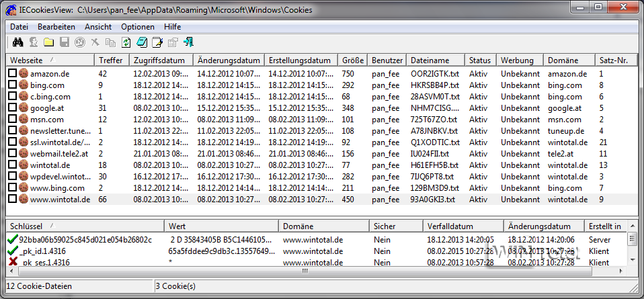Screen dimensions: 644x299
Task: Toggle checkbox for webmail.tele2.at
Action: [12, 153]
